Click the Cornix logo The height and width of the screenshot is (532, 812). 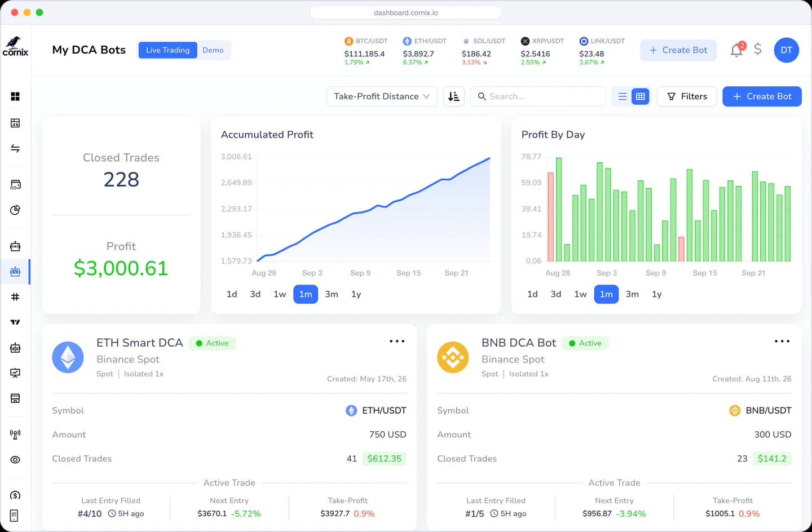pyautogui.click(x=15, y=47)
